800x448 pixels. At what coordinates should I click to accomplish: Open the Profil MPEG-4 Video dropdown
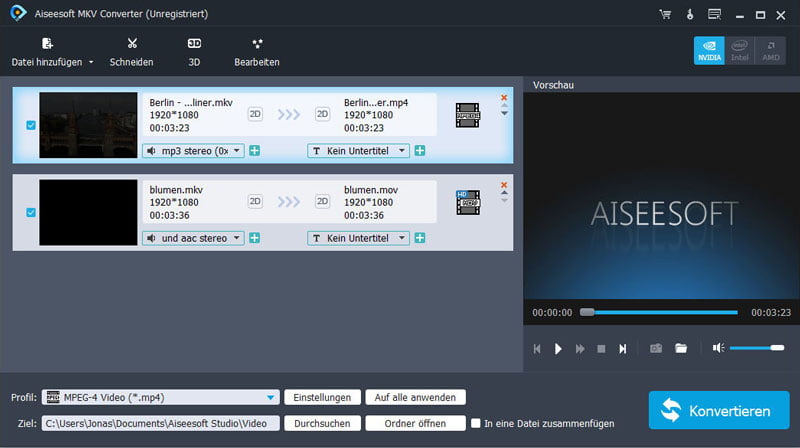coord(161,397)
